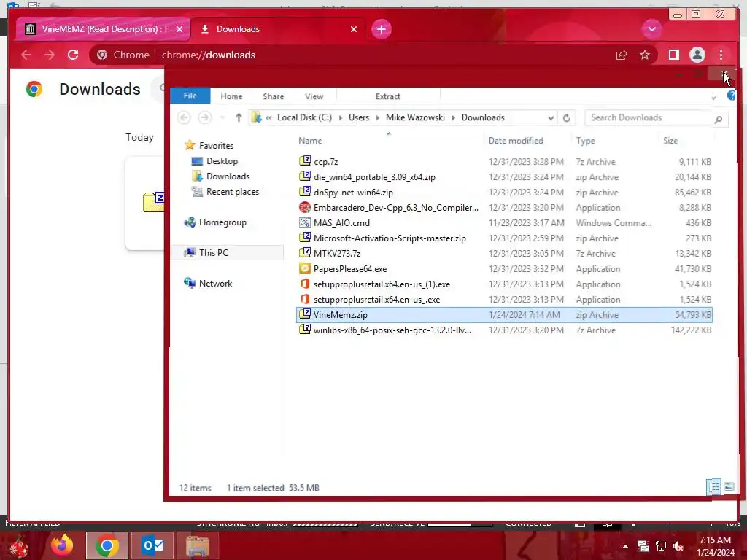Viewport: 747px width, 560px height.
Task: Select Desktop under Favorites
Action: (222, 161)
